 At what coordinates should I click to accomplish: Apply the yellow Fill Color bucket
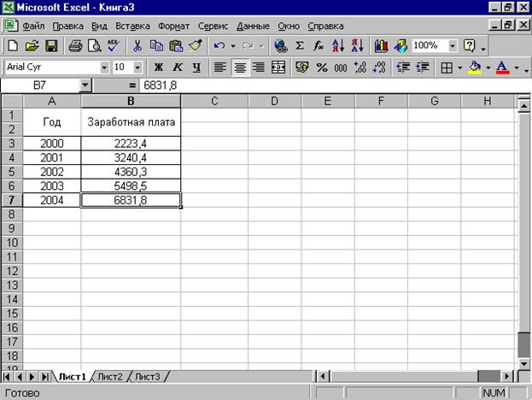475,68
